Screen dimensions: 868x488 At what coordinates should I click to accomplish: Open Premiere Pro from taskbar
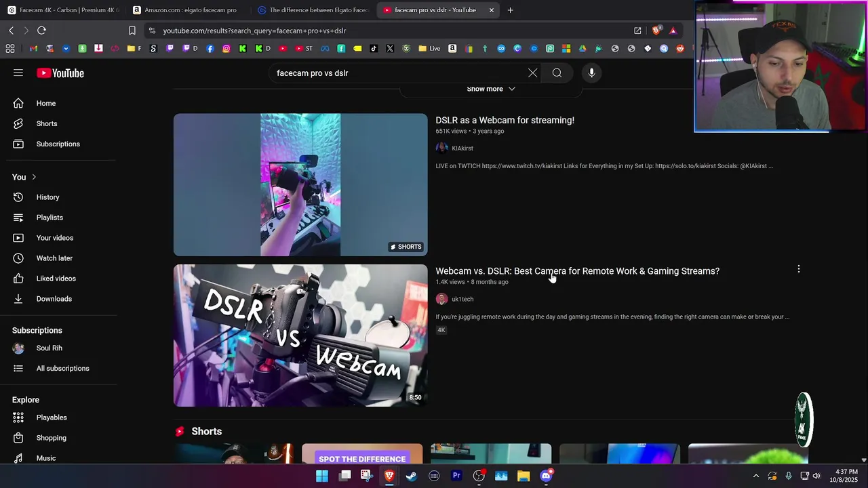[456, 476]
